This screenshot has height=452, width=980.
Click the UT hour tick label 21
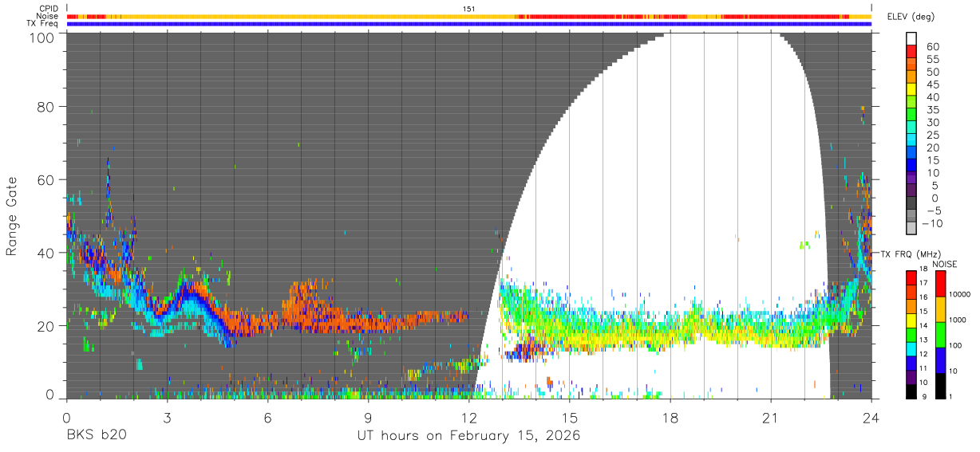coord(770,417)
